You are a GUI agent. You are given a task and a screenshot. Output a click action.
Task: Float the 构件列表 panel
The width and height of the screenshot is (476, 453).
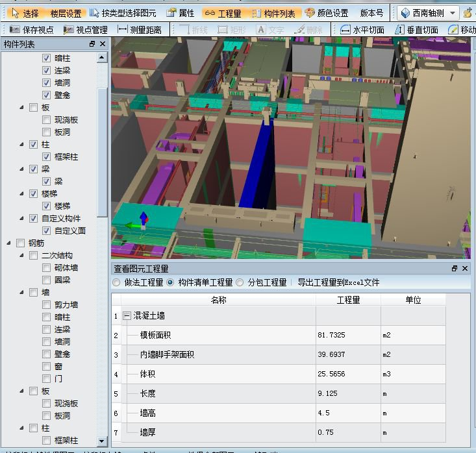(x=92, y=44)
